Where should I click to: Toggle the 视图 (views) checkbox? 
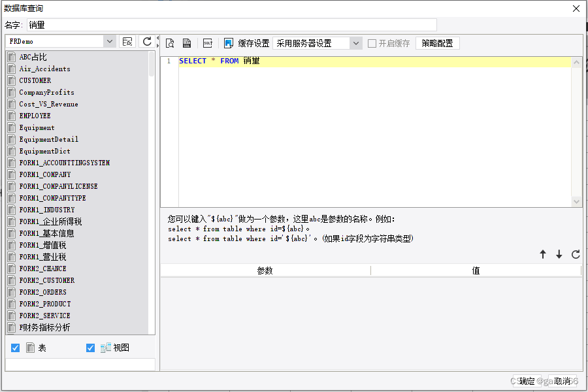point(90,348)
